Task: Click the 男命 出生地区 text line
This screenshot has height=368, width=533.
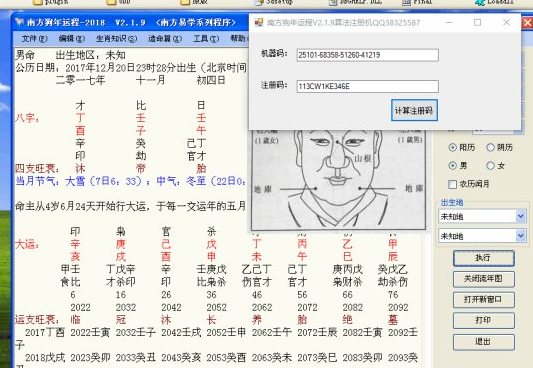Action: click(x=70, y=55)
